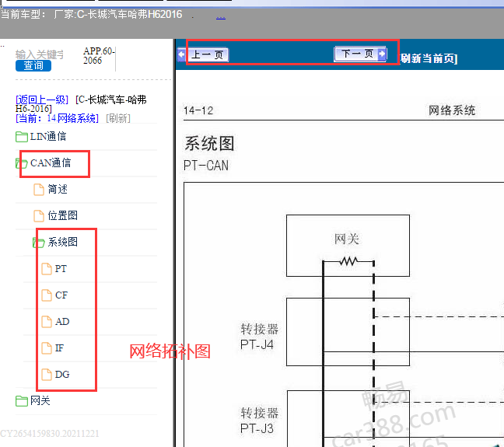This screenshot has height=447, width=504.
Task: Click the LIN通信 folder icon
Action: 22,137
